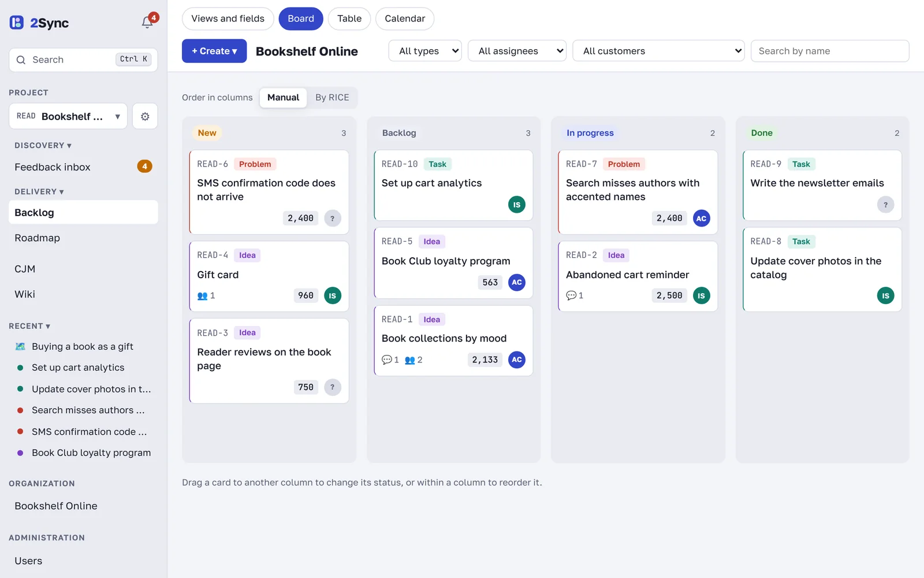Open the All assignees filter

click(517, 51)
